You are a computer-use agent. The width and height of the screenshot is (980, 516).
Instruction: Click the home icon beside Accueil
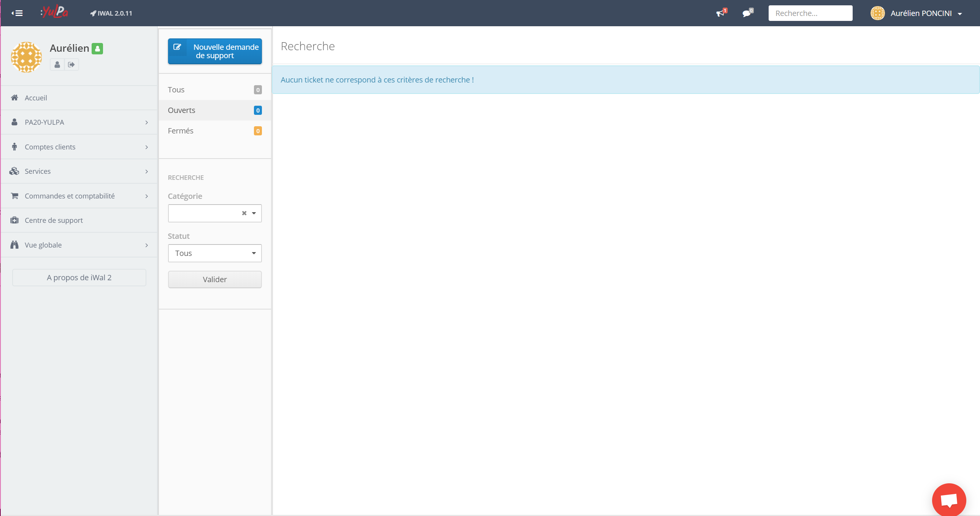[14, 97]
